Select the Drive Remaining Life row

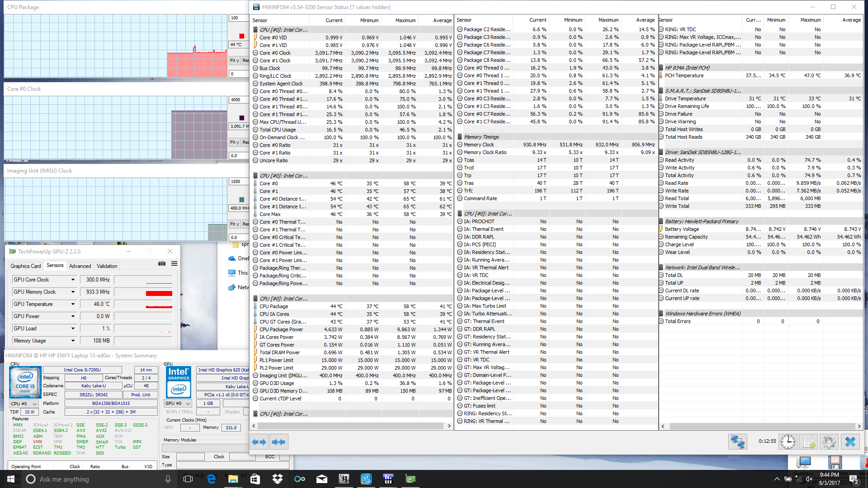pyautogui.click(x=761, y=106)
